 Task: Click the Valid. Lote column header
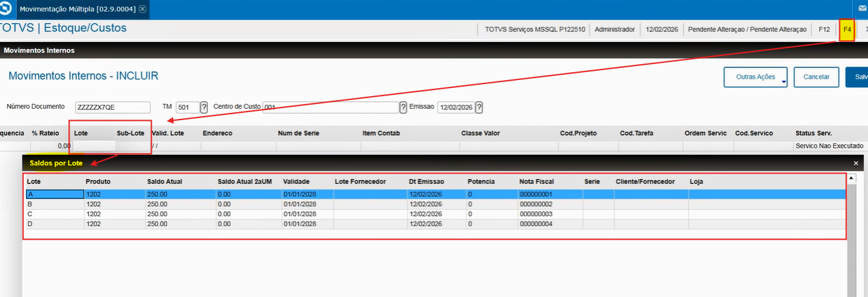[168, 133]
